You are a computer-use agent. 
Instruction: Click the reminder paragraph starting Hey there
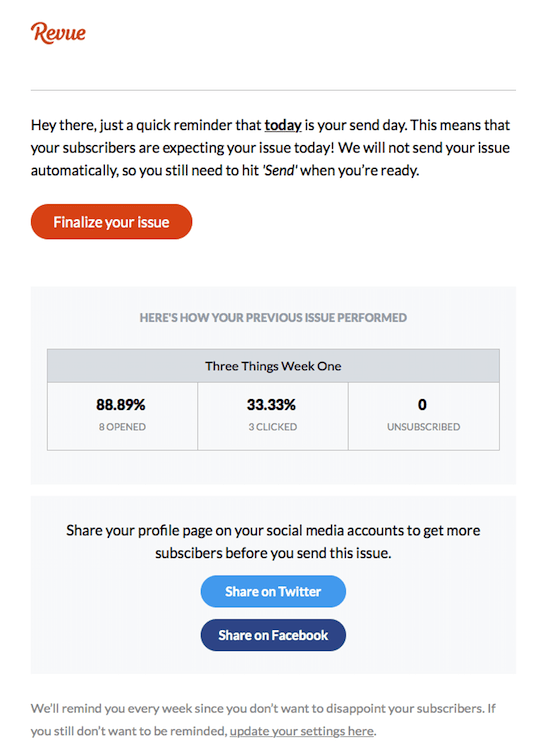[271, 148]
